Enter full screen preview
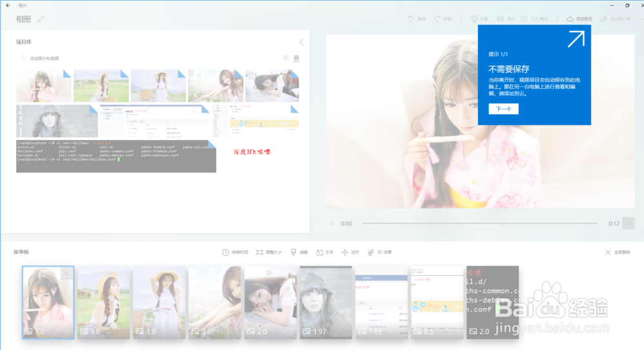Viewport: 644px width, 350px height. click(629, 223)
